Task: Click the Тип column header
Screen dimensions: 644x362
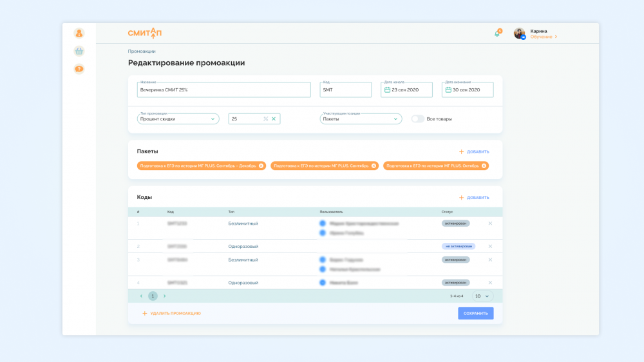Action: coord(231,212)
